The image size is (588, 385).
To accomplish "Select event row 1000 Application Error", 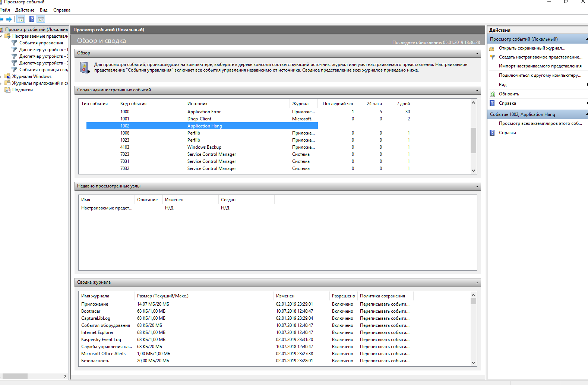I will point(249,112).
